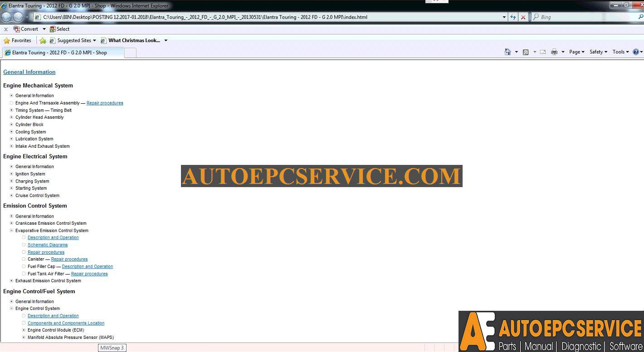Image resolution: width=644 pixels, height=352 pixels.
Task: Open Canister Repair procedures link
Action: pos(69,259)
